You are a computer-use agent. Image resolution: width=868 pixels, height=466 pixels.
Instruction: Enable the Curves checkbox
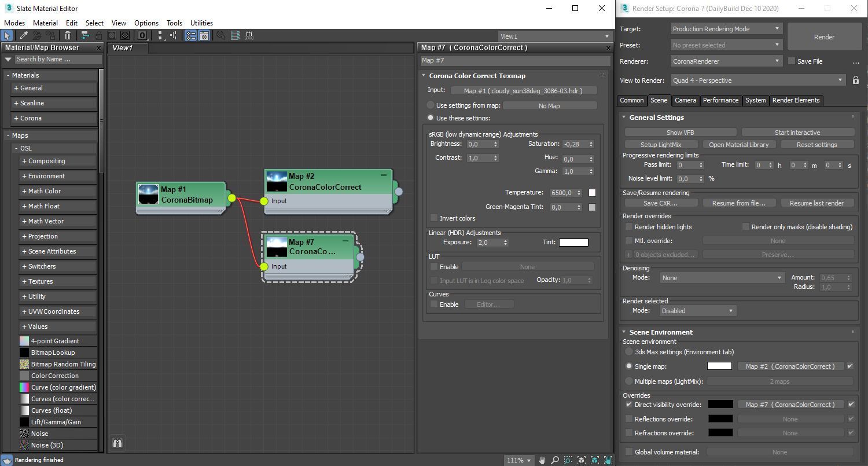(434, 304)
